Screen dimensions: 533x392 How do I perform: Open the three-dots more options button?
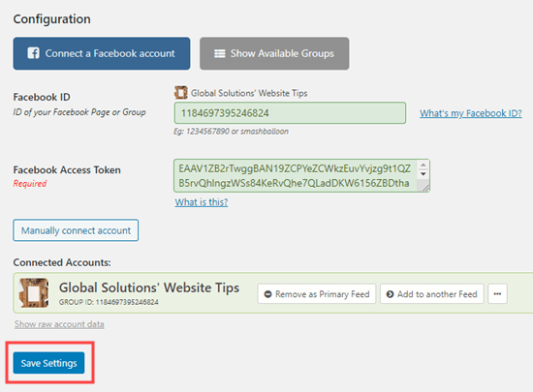click(x=498, y=294)
